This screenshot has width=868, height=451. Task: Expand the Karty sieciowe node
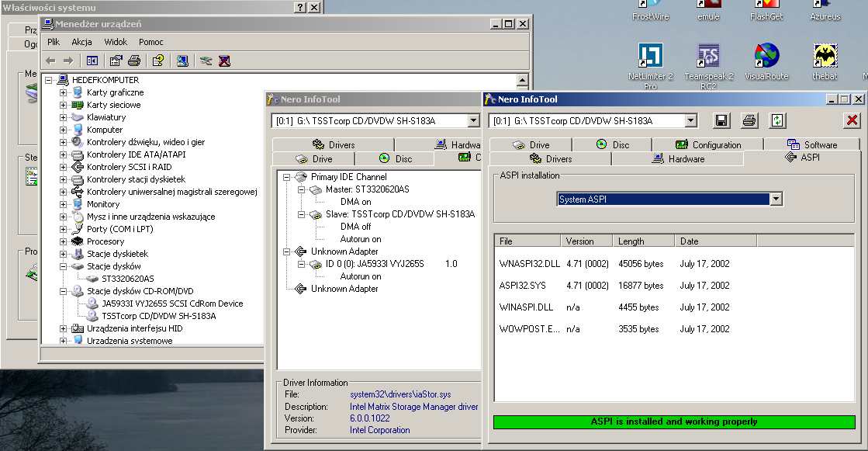[63, 105]
